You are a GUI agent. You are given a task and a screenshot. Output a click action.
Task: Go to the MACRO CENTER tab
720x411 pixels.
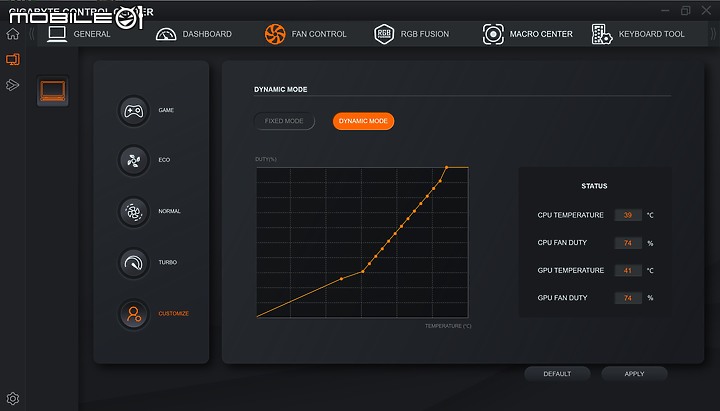click(541, 34)
